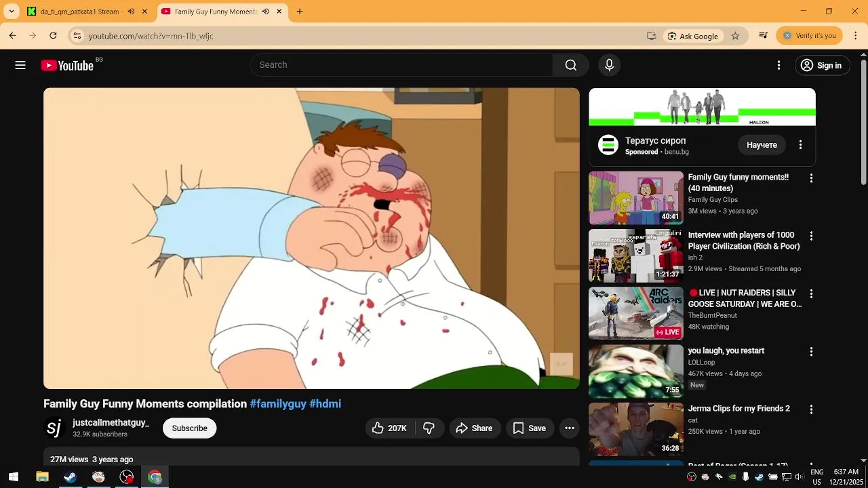Open OBS Studio from the taskbar

127,477
